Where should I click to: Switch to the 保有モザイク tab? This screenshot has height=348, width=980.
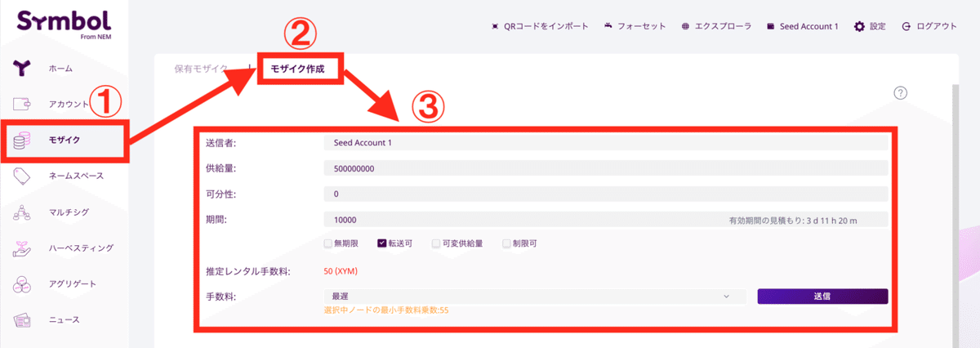tap(201, 69)
